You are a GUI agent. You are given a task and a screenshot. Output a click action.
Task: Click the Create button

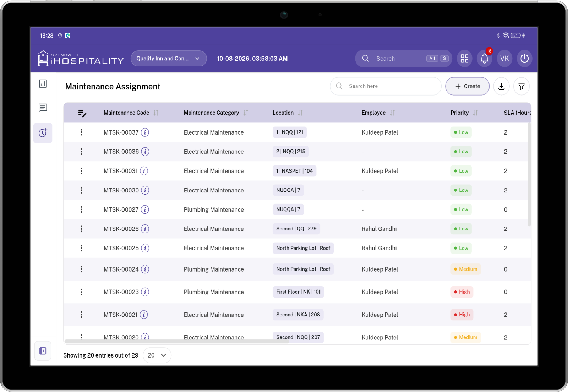tap(467, 86)
